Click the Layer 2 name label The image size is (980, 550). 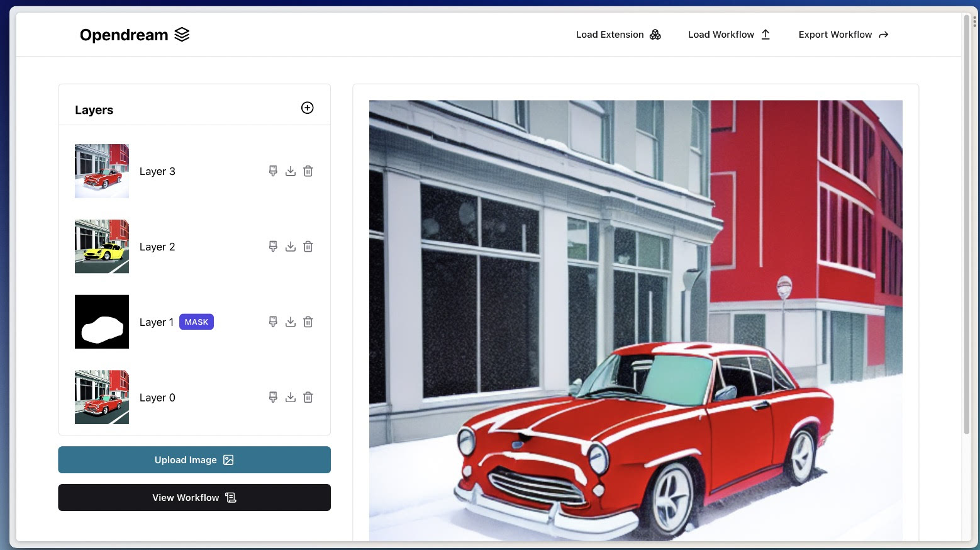tap(157, 247)
